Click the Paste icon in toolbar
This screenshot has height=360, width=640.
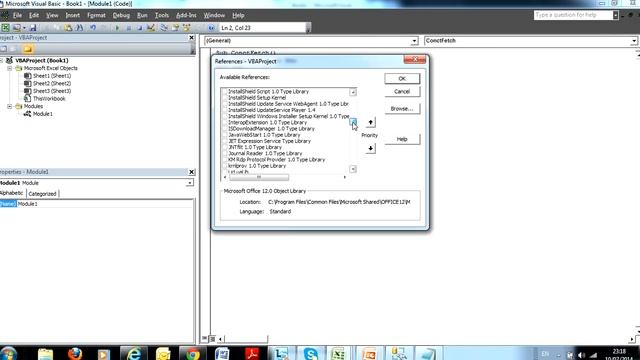(68, 28)
